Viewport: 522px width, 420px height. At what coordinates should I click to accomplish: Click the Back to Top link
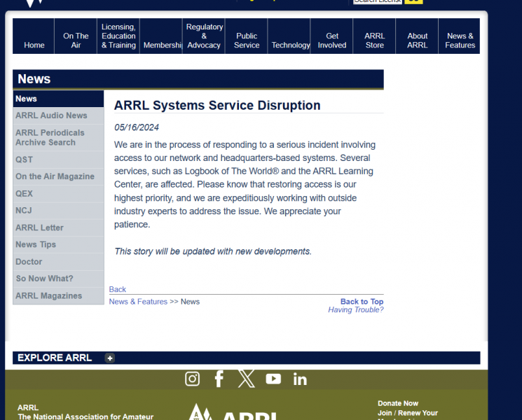point(362,302)
